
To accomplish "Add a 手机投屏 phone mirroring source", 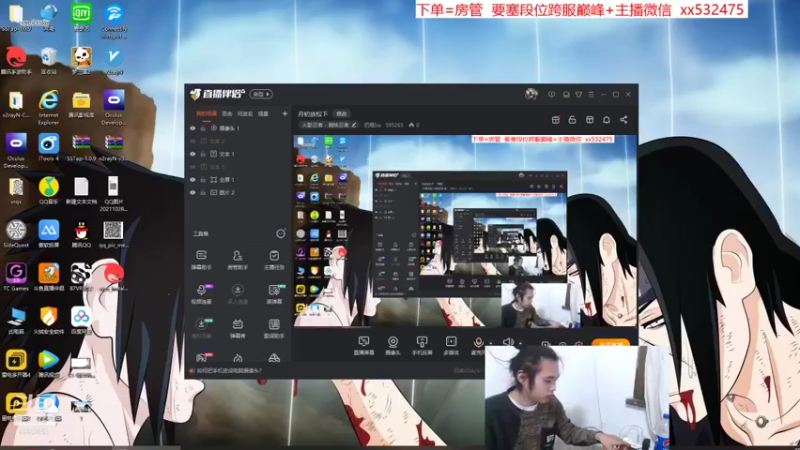I will 422,345.
